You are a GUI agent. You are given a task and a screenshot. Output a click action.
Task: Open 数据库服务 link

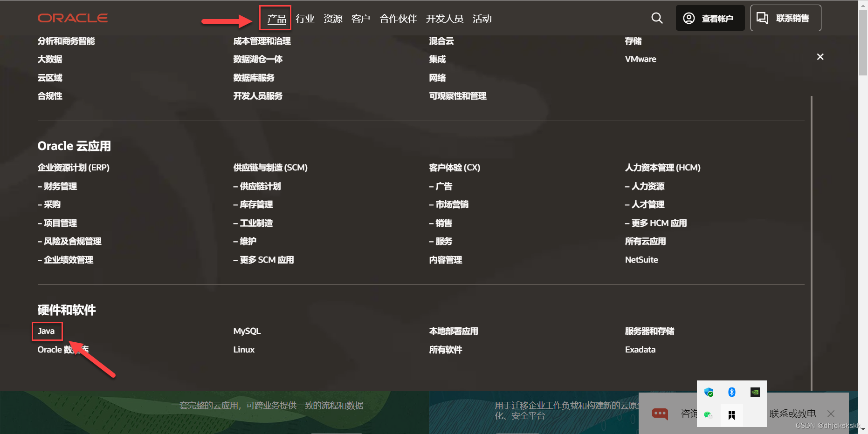point(254,78)
